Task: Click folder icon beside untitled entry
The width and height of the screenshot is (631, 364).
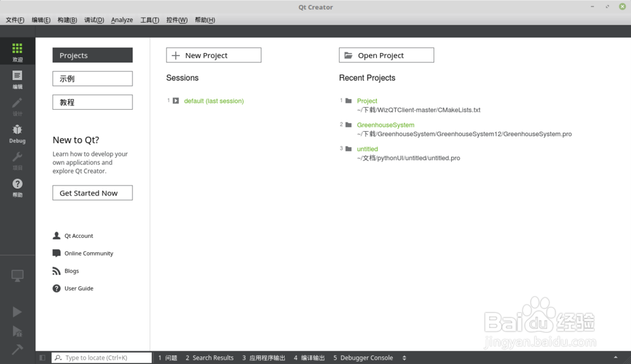Action: [x=348, y=149]
